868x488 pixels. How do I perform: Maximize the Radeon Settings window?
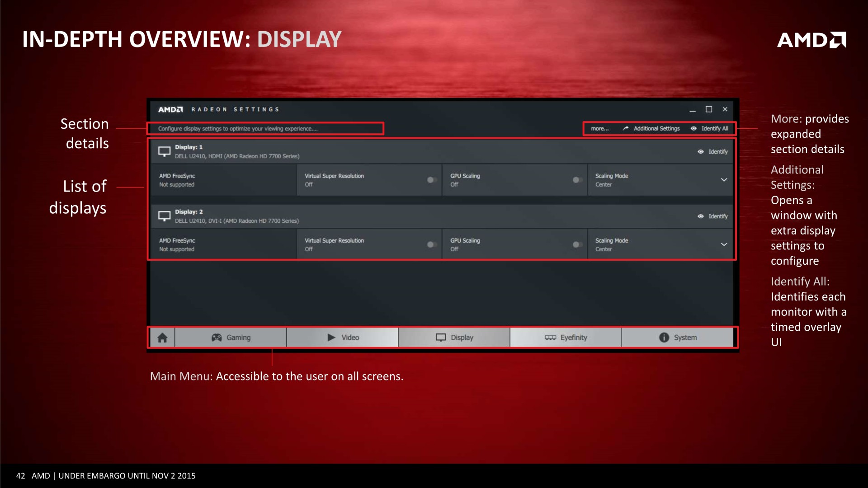pyautogui.click(x=709, y=109)
